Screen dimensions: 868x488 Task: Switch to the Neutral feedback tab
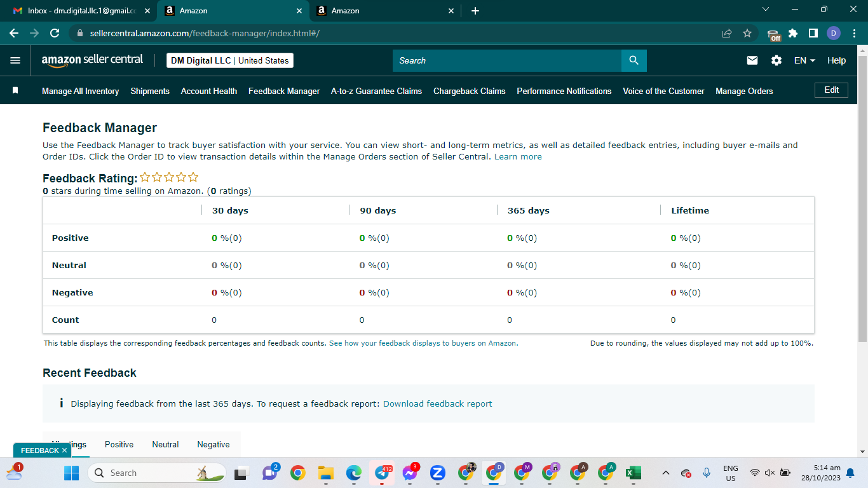[x=165, y=444]
